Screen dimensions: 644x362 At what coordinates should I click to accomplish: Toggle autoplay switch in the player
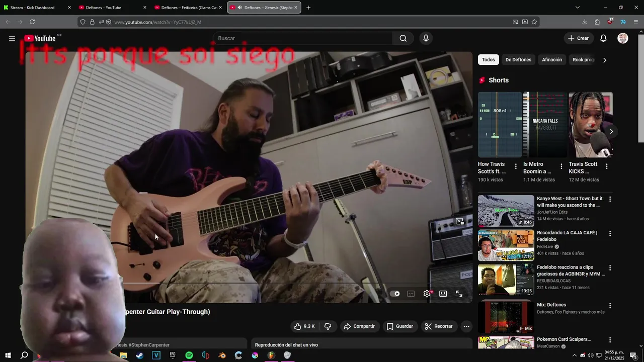tap(395, 294)
